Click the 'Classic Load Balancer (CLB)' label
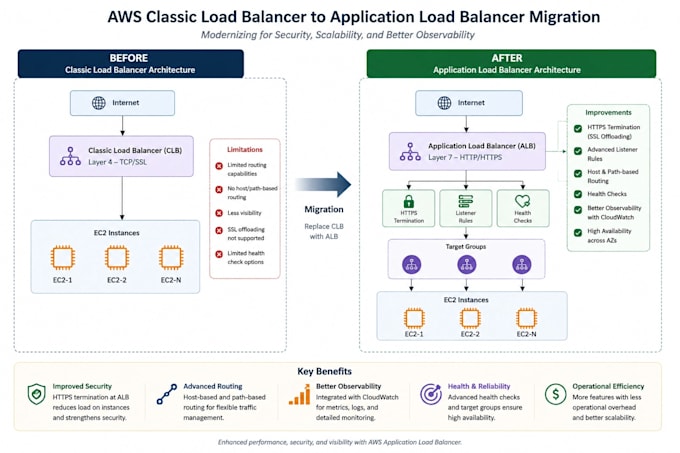Screen dimensions: 680x453 click(x=135, y=150)
